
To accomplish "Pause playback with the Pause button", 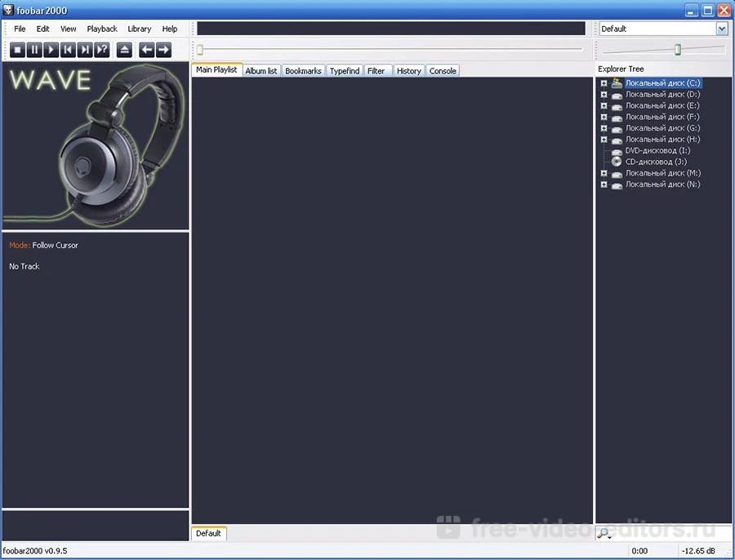I will click(x=34, y=50).
